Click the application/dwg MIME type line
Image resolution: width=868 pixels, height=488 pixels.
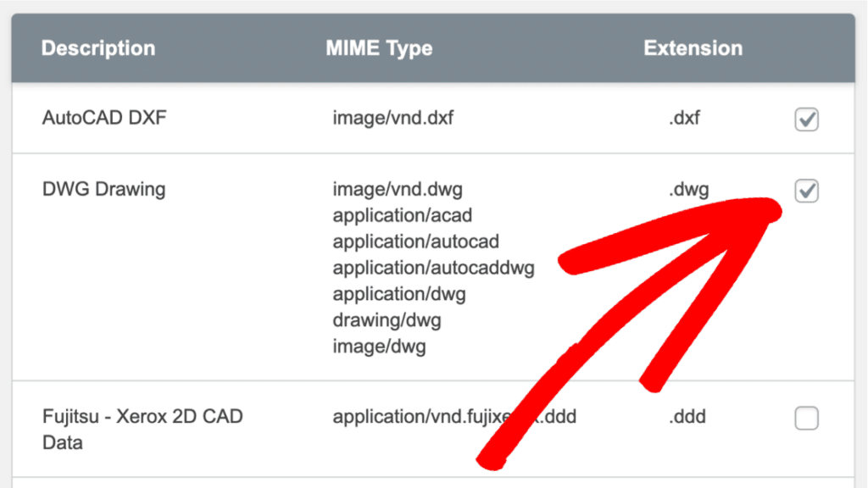coord(399,294)
